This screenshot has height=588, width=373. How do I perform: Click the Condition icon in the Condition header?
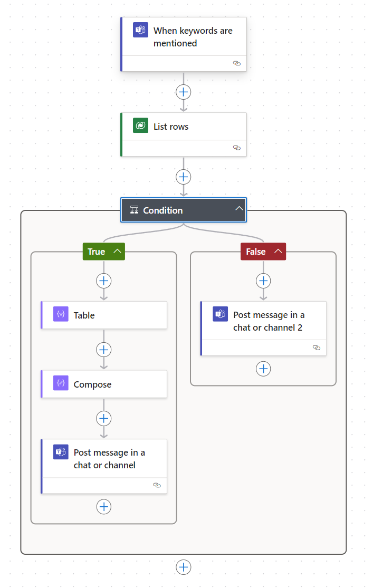[135, 210]
